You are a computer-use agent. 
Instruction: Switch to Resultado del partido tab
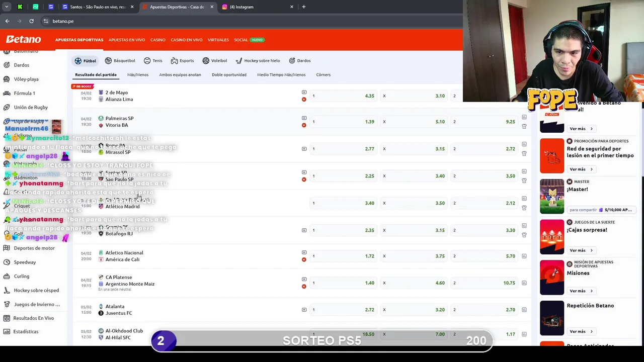(96, 74)
